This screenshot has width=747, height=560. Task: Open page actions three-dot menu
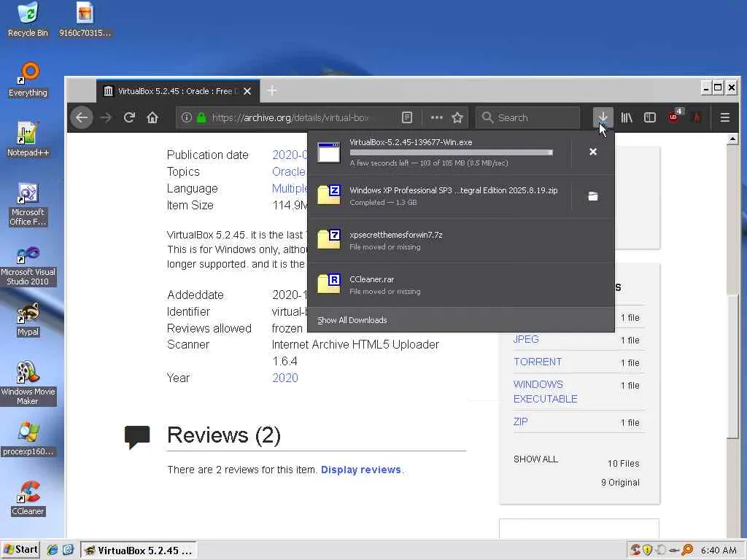point(436,117)
